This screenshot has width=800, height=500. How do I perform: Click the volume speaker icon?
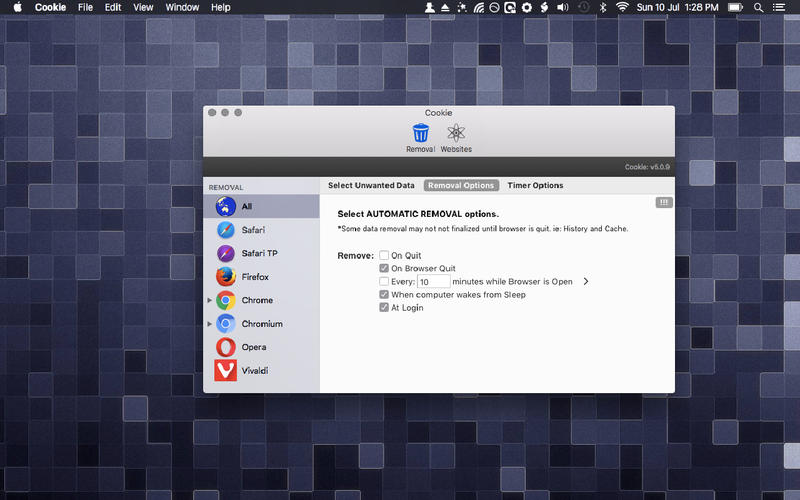[563, 7]
